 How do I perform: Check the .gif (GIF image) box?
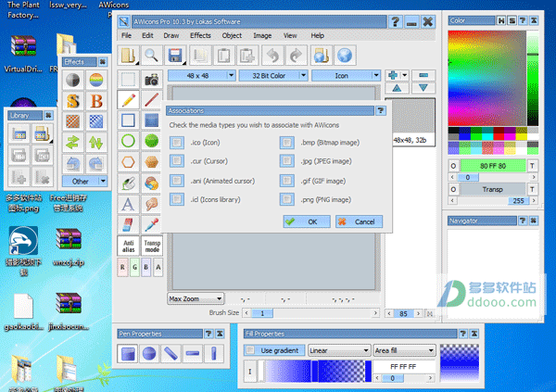(287, 181)
